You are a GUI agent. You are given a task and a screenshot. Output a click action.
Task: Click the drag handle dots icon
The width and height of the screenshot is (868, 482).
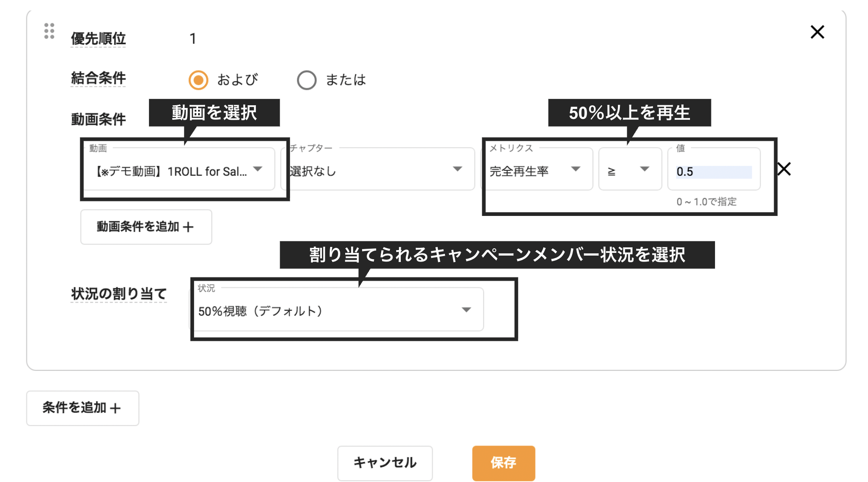(49, 32)
